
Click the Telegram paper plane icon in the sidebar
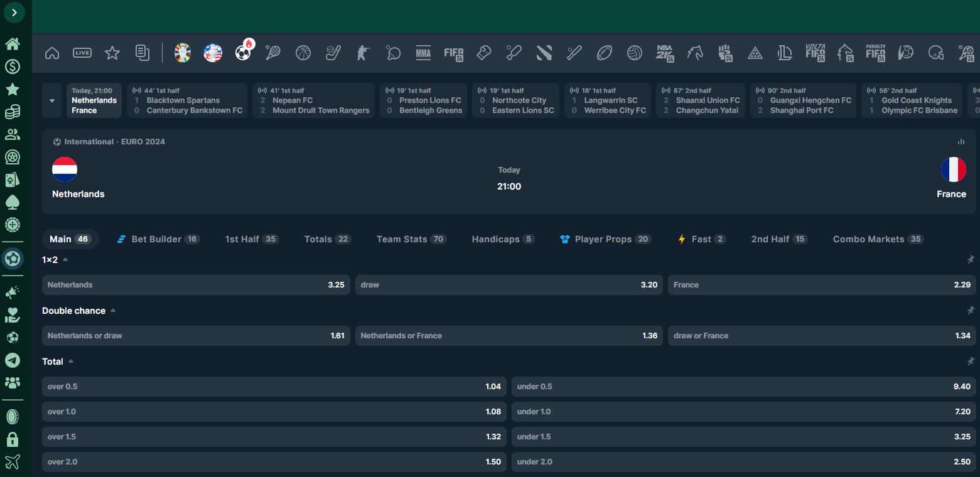(12, 360)
